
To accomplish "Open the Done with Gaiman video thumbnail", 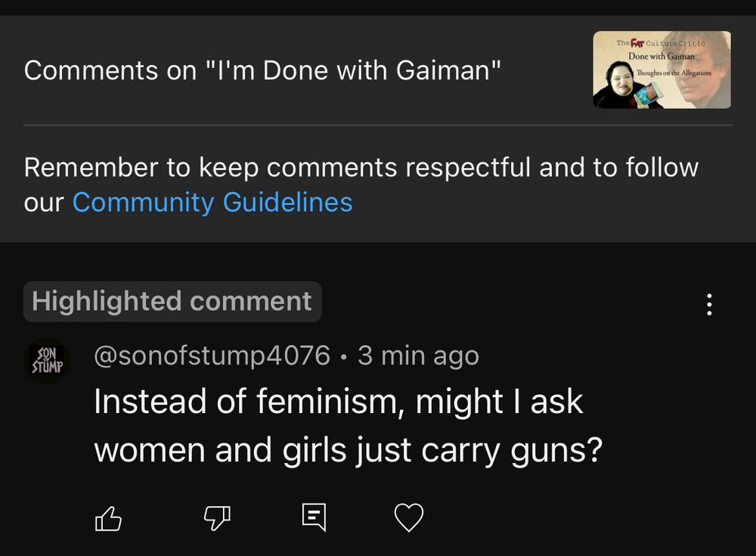I will click(x=661, y=70).
